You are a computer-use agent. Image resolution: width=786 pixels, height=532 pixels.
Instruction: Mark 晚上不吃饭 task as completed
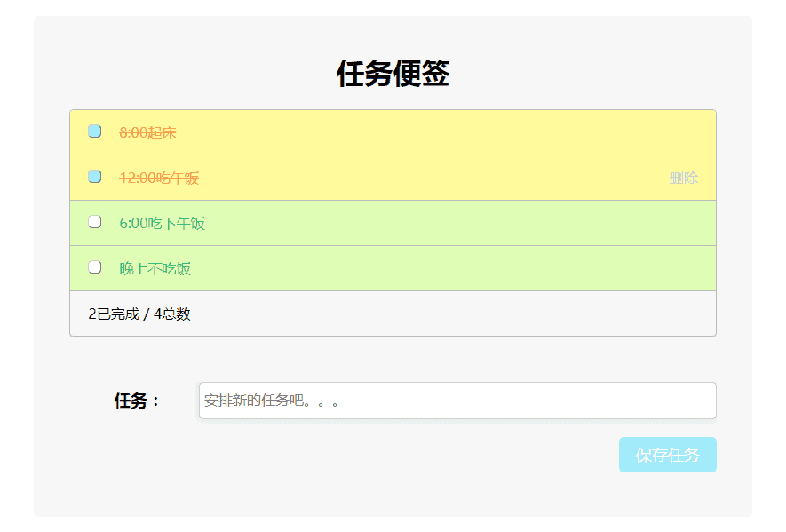pyautogui.click(x=95, y=267)
